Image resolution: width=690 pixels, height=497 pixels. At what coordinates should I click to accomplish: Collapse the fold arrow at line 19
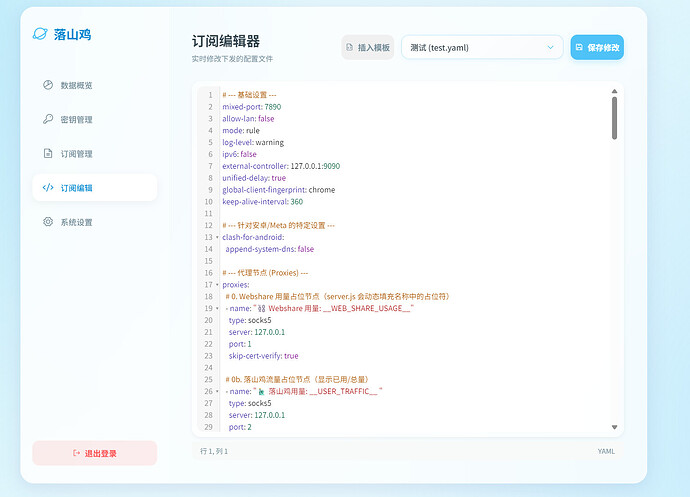217,309
